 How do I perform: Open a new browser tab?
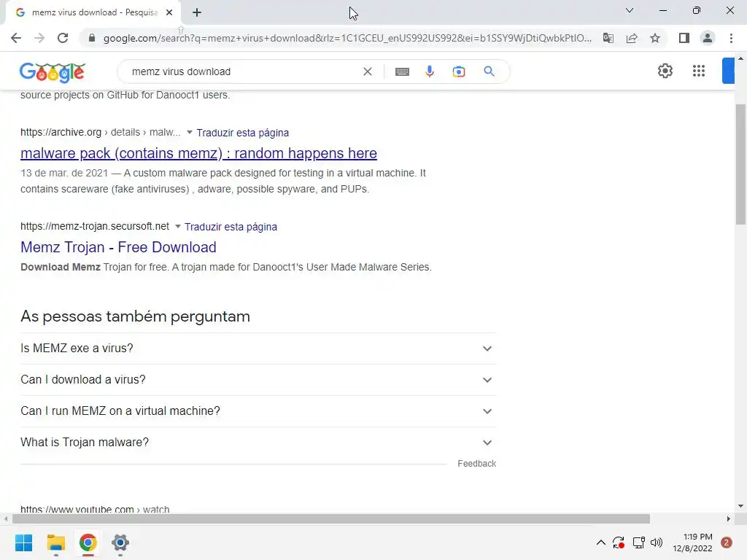click(197, 13)
